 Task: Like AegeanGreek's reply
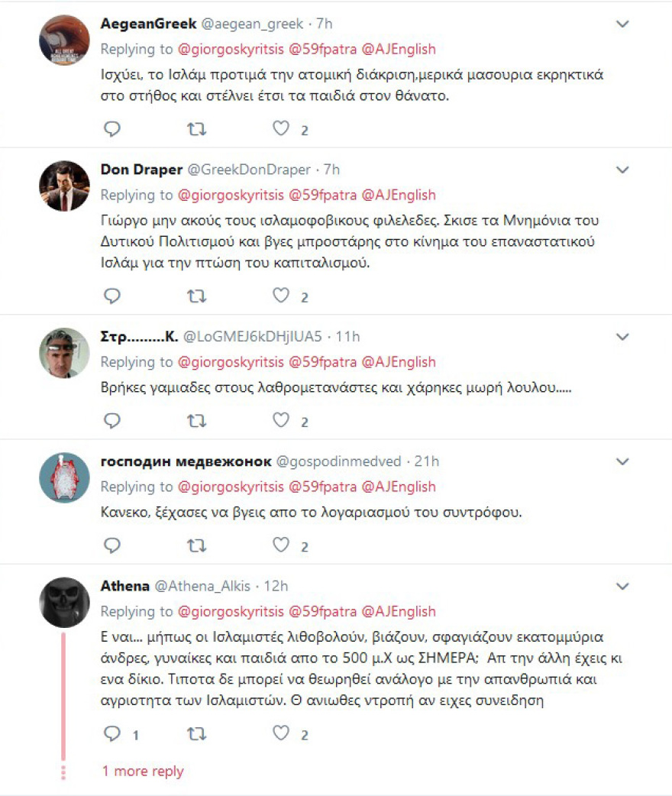[x=281, y=129]
